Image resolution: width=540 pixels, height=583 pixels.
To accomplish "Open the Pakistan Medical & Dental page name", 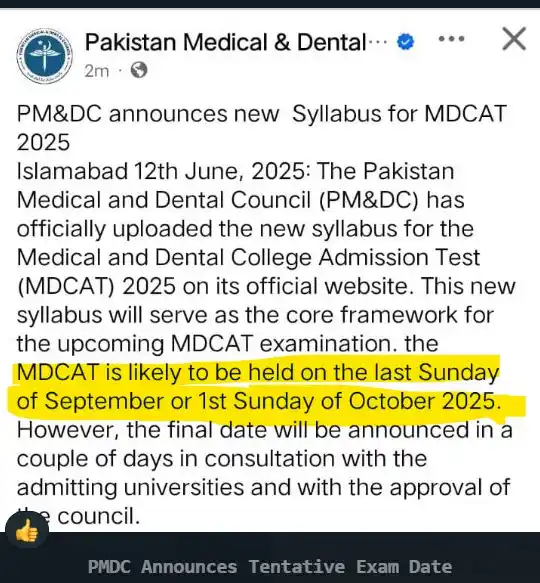I will (x=226, y=42).
